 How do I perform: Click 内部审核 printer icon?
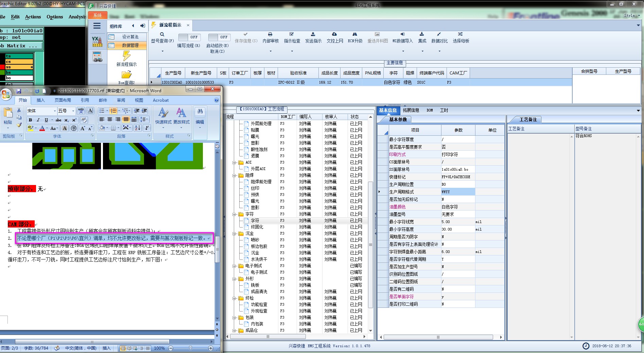(270, 34)
